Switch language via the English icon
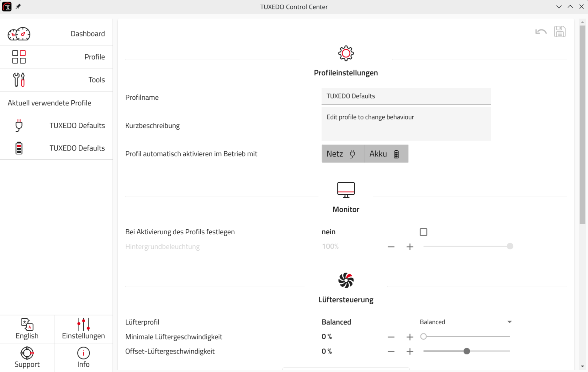 pyautogui.click(x=27, y=325)
